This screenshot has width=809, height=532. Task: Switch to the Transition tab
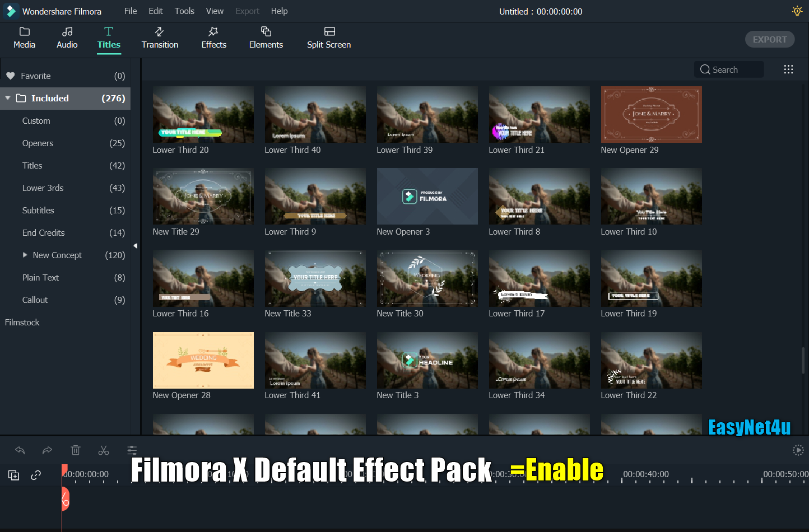160,38
